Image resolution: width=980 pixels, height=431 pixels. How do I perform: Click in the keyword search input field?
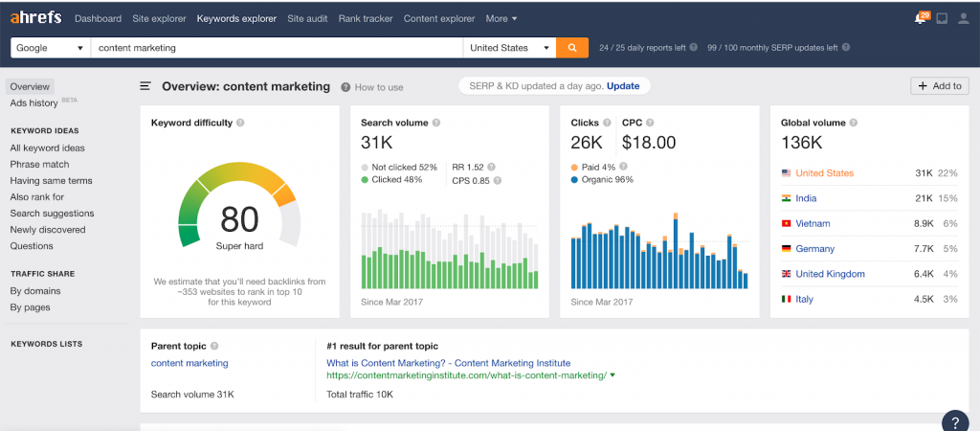[277, 48]
